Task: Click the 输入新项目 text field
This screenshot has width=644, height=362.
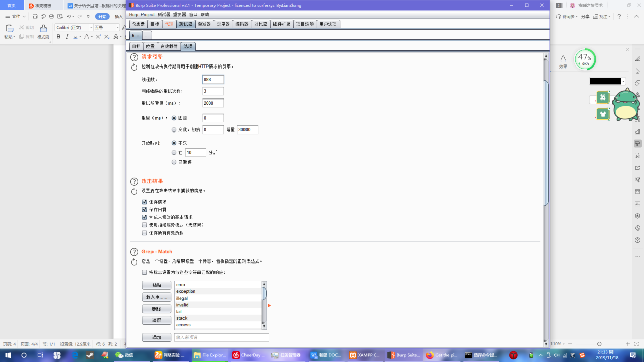Action: pyautogui.click(x=222, y=337)
